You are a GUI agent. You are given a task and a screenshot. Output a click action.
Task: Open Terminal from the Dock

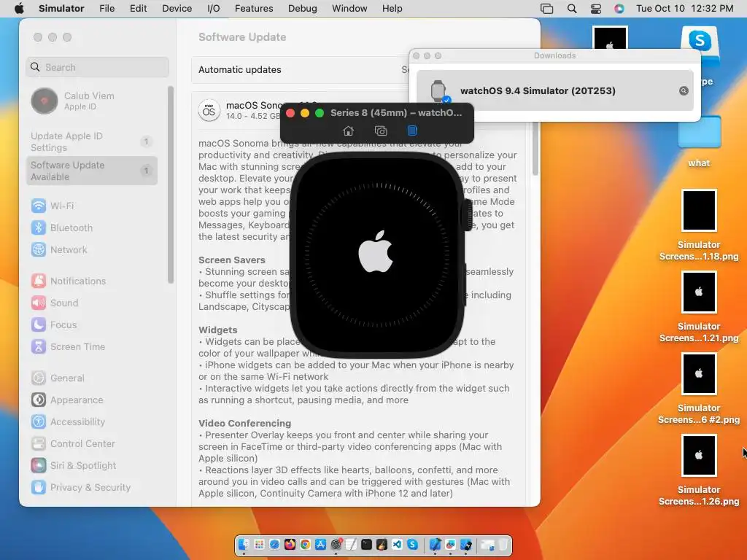[366, 544]
